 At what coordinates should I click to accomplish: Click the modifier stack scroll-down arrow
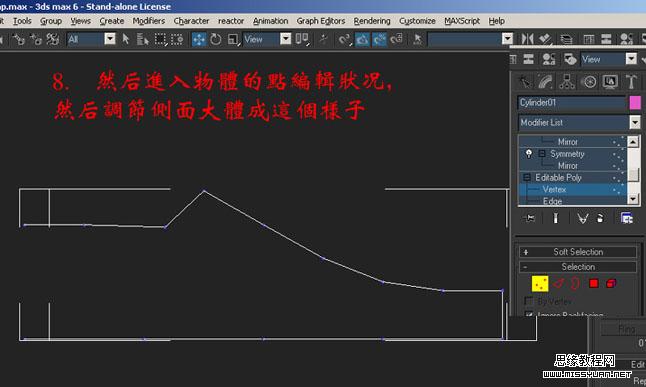[x=633, y=199]
